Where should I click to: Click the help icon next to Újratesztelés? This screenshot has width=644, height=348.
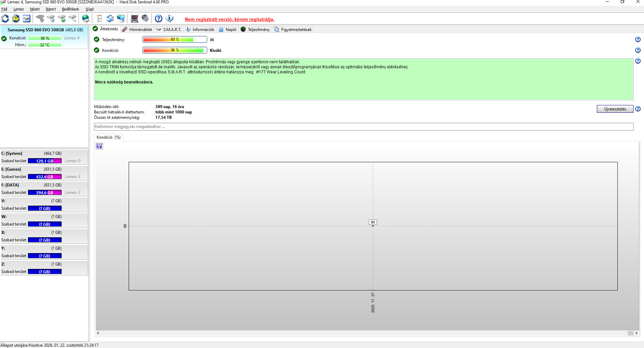pos(638,109)
